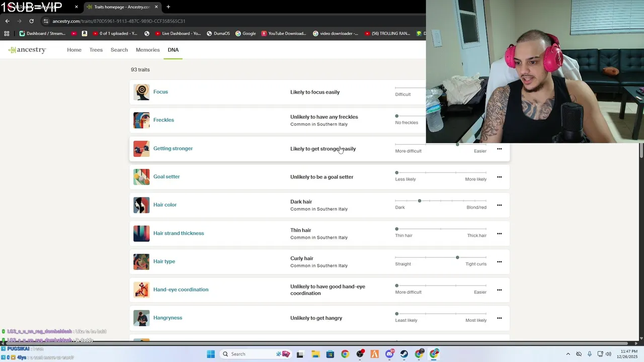This screenshot has height=362, width=644.
Task: Click the Hangryness scale marker
Action: click(x=396, y=314)
